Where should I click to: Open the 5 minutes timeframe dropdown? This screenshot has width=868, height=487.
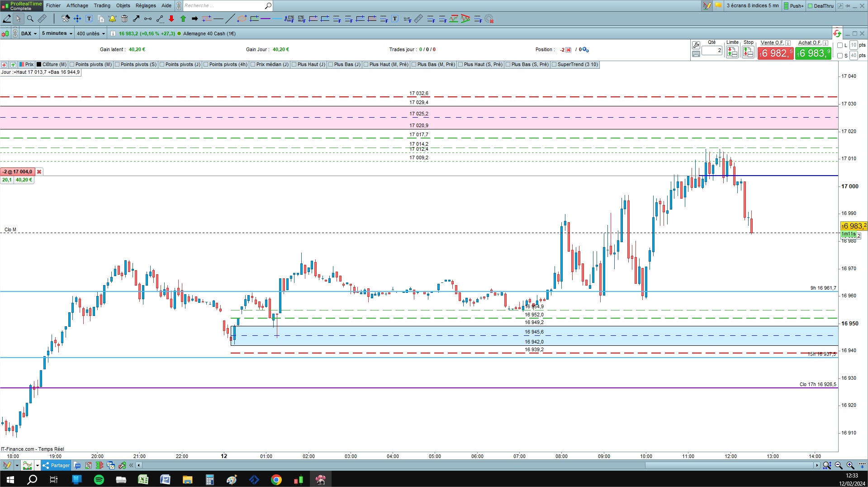57,33
